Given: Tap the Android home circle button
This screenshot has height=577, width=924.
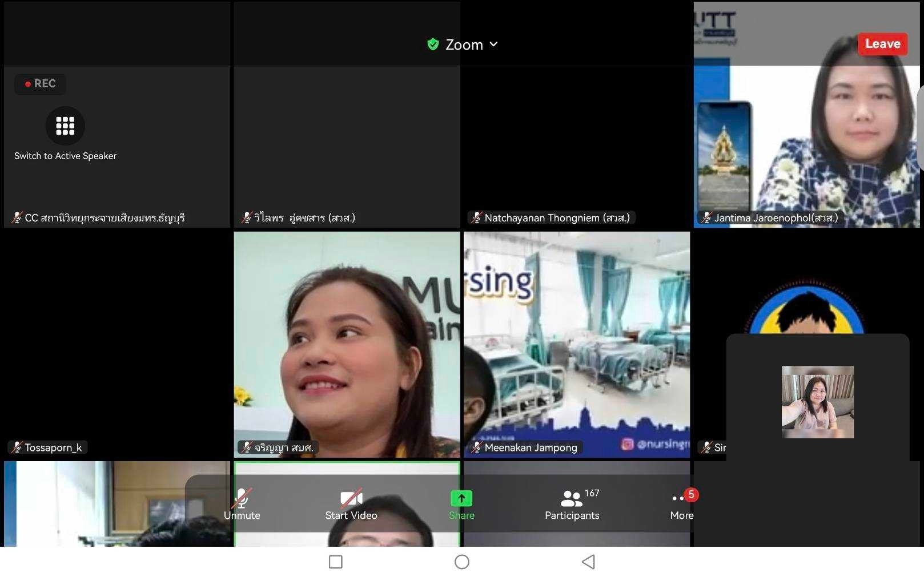Looking at the screenshot, I should point(462,562).
